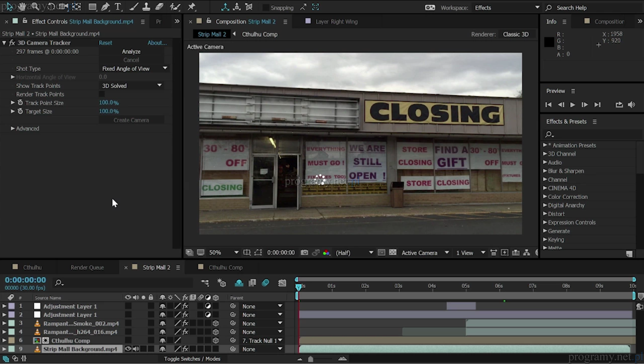Play the preview

572,105
